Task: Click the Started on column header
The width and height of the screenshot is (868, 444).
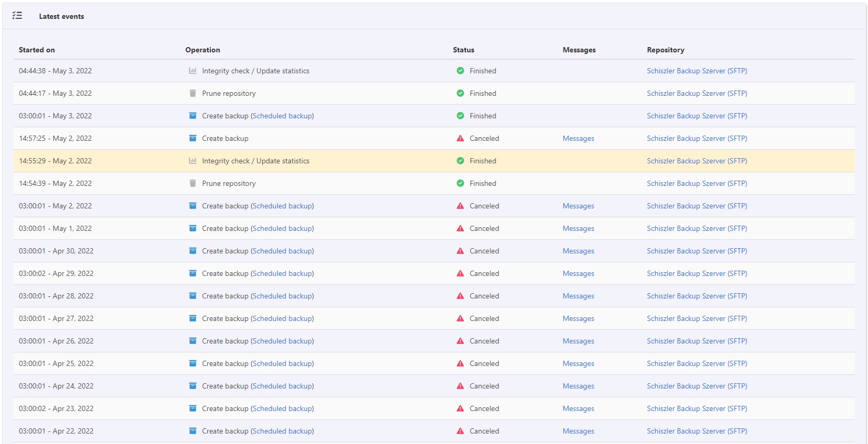Action: pos(37,50)
